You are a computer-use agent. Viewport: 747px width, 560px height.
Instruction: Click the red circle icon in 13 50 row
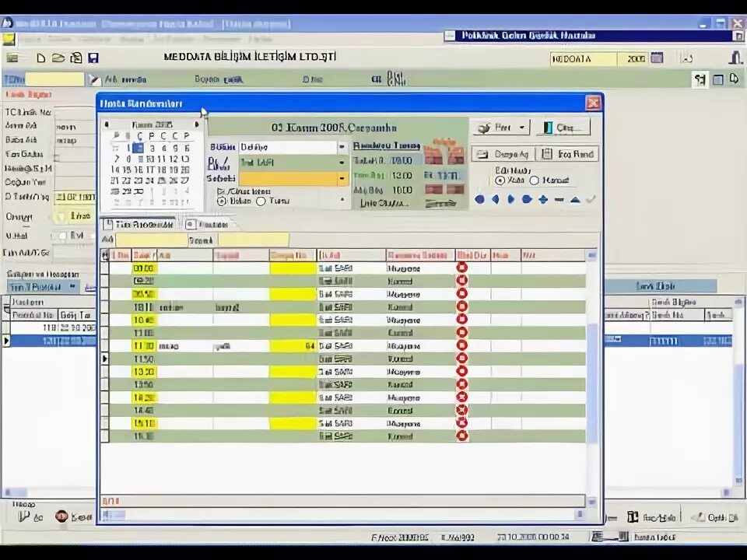click(461, 383)
